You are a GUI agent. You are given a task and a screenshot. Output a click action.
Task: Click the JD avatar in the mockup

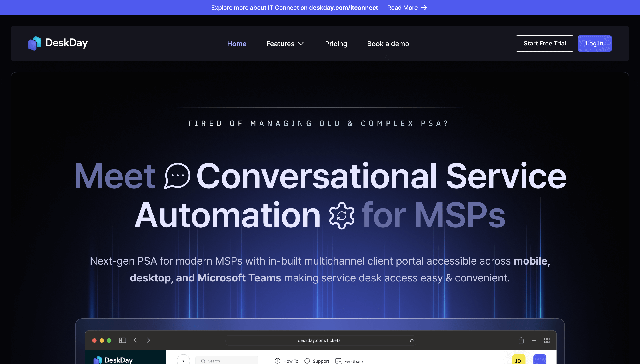pos(519,360)
